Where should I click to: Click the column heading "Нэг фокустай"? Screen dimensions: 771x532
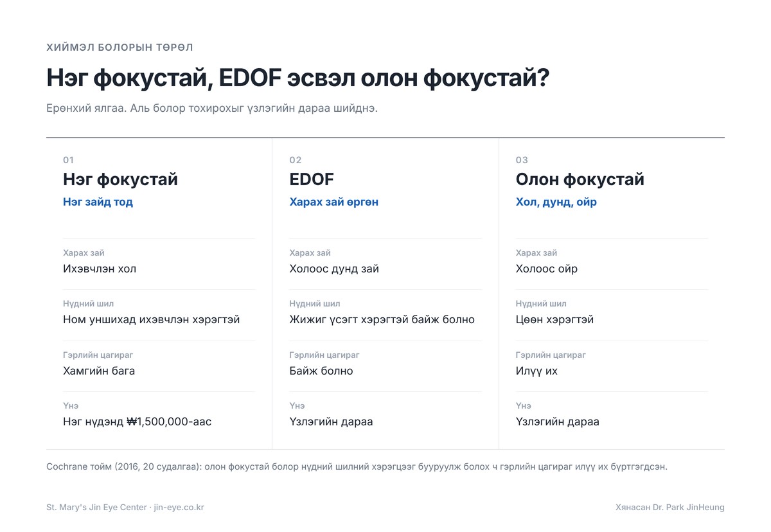tap(120, 179)
